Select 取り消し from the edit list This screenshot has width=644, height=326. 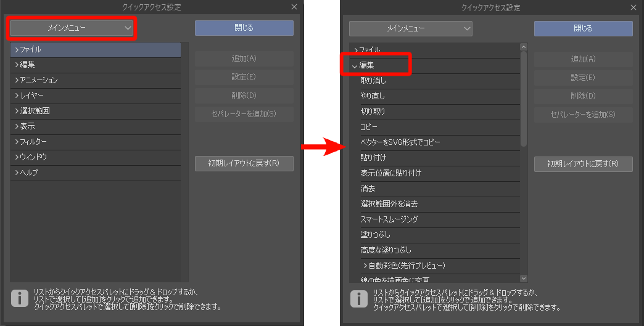click(373, 80)
